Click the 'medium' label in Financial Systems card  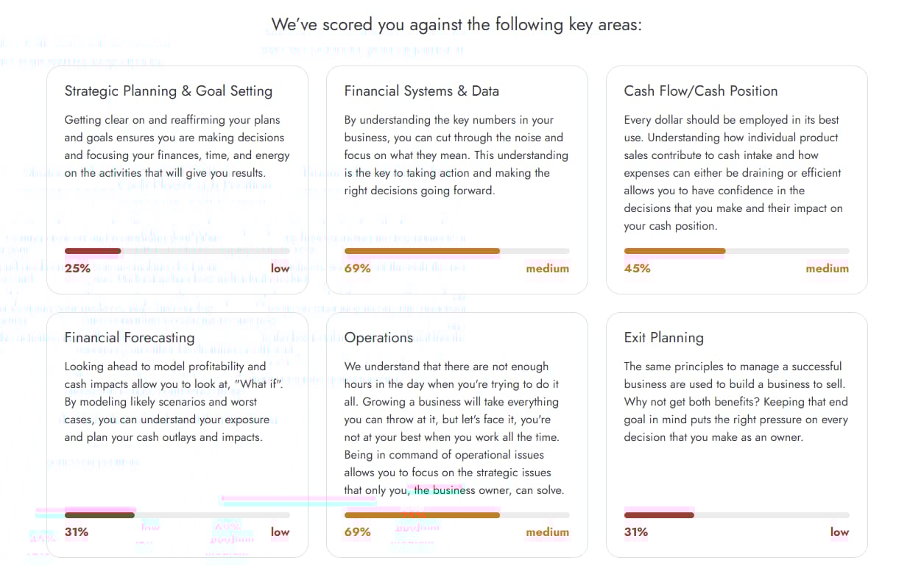point(547,269)
